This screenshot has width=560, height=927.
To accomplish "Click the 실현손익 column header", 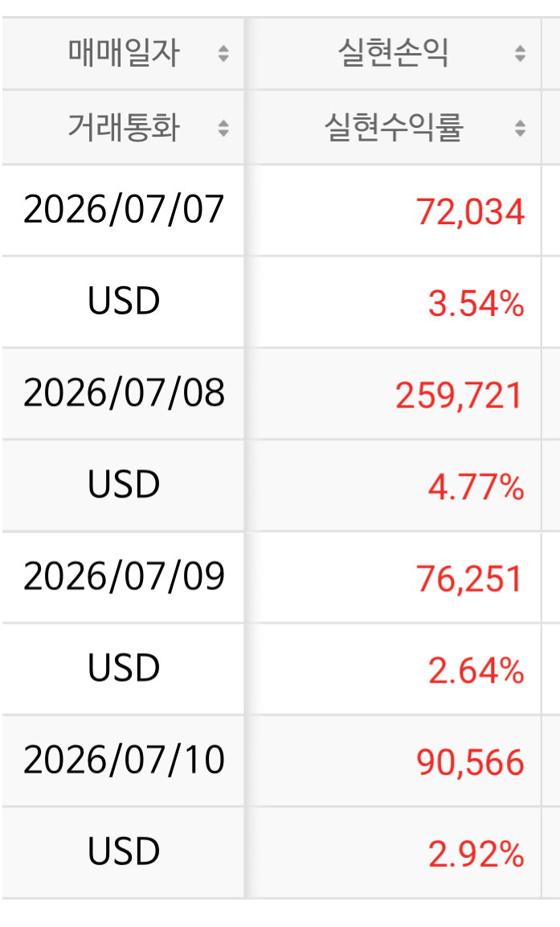I will 394,52.
